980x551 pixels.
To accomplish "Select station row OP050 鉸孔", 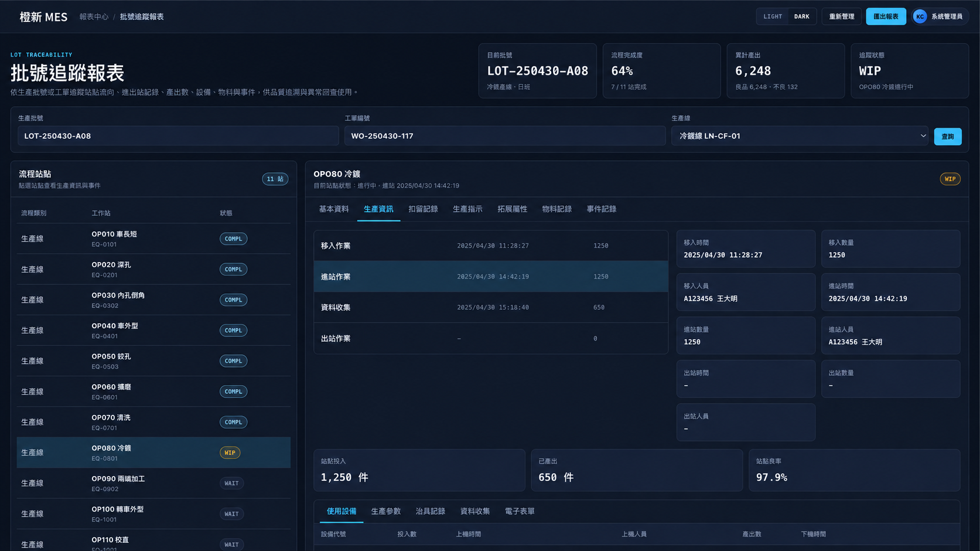I will coord(153,361).
